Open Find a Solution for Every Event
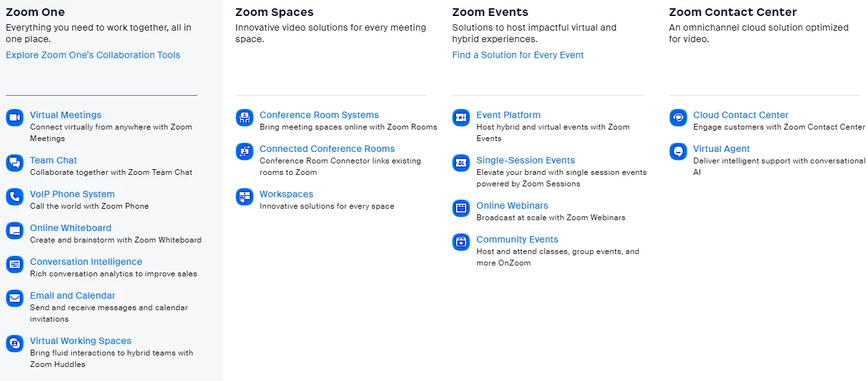The width and height of the screenshot is (868, 381). pos(518,55)
